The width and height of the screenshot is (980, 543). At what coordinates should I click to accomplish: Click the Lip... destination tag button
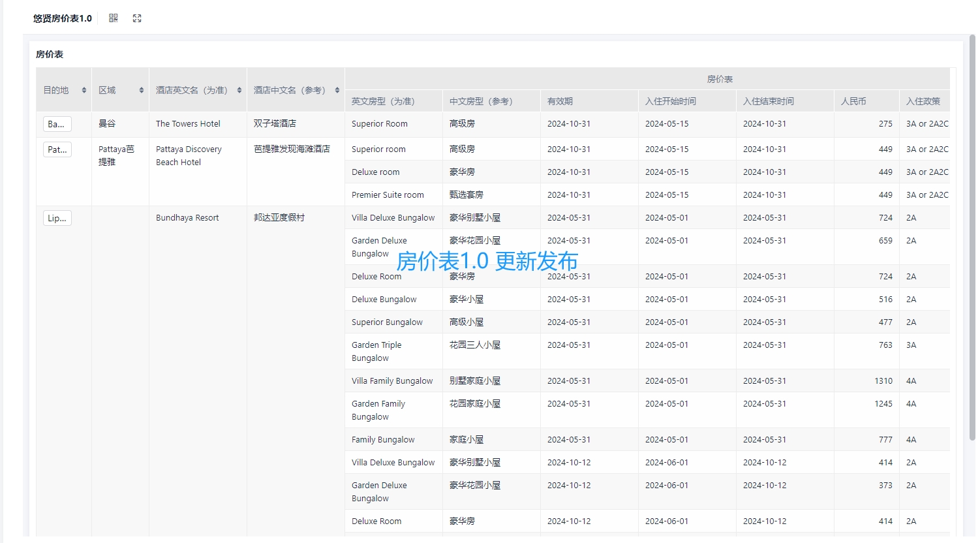click(57, 217)
